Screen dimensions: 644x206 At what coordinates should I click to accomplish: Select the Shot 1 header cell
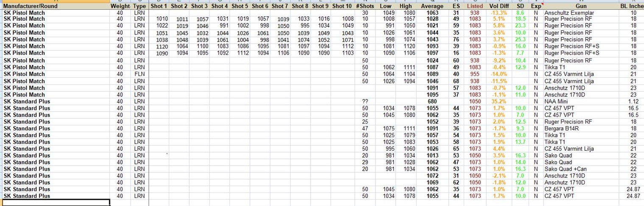point(159,6)
